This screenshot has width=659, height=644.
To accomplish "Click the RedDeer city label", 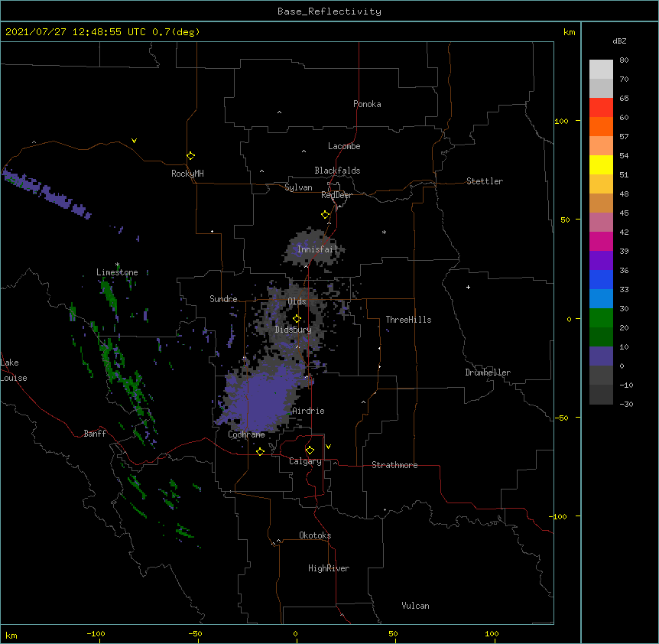I will coord(336,195).
